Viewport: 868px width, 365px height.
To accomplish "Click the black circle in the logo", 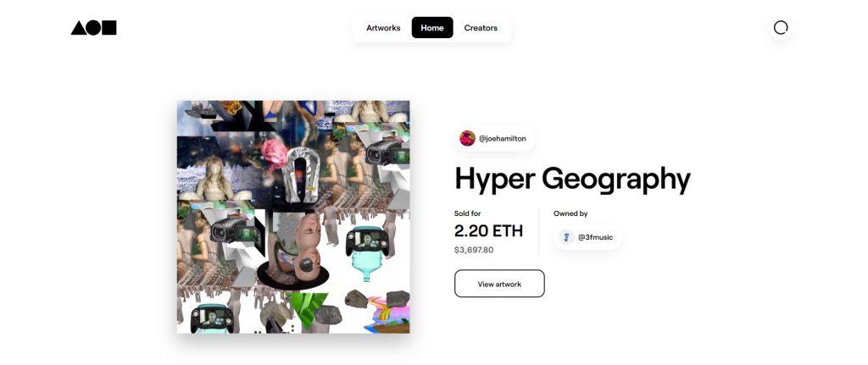I will [93, 28].
